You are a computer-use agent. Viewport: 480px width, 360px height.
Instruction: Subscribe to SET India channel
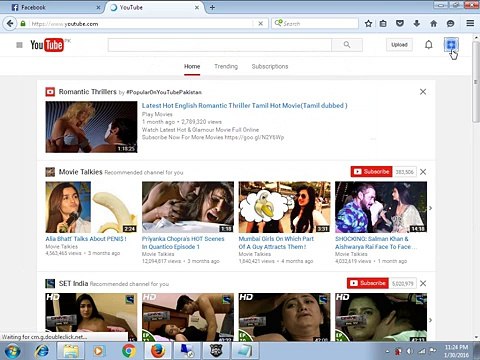click(368, 283)
